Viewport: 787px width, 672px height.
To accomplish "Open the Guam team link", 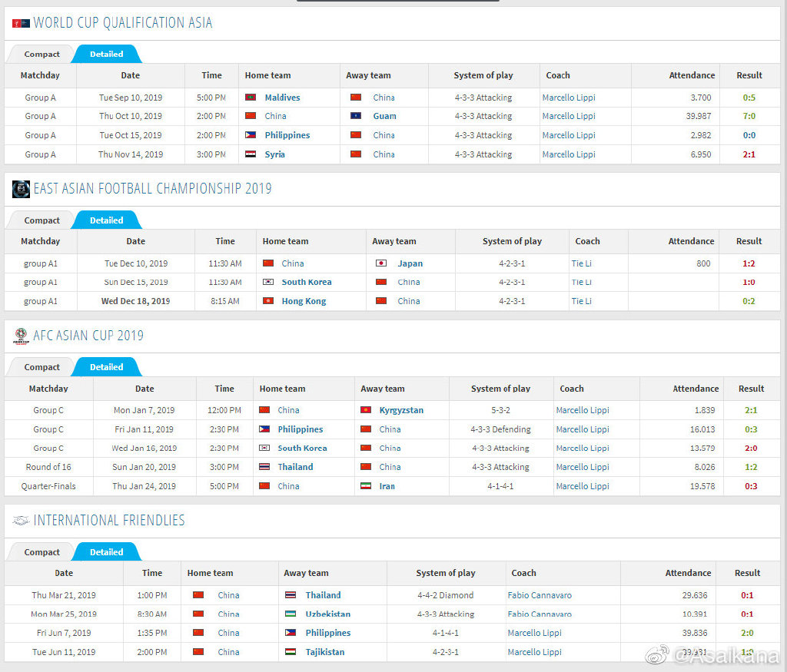I will pyautogui.click(x=384, y=116).
